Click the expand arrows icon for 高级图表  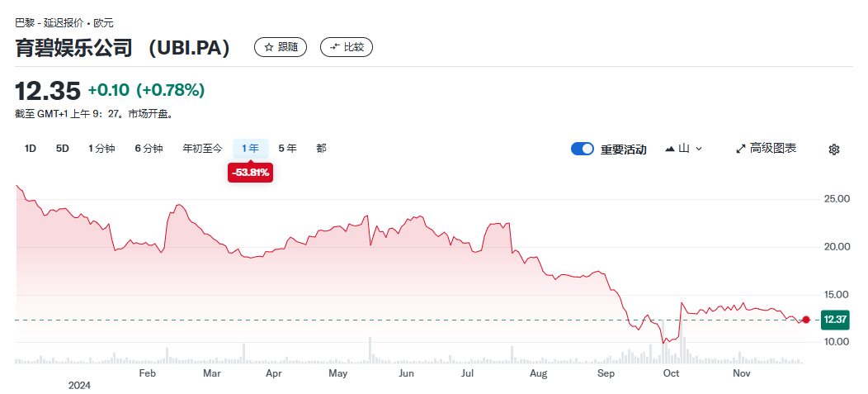740,149
